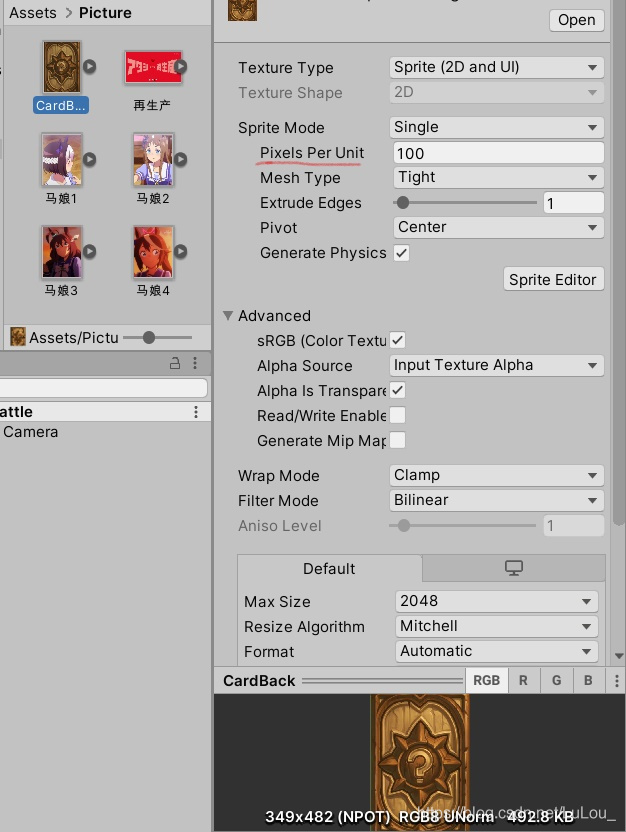Show only the G channel preview
This screenshot has width=626, height=832.
pos(557,680)
